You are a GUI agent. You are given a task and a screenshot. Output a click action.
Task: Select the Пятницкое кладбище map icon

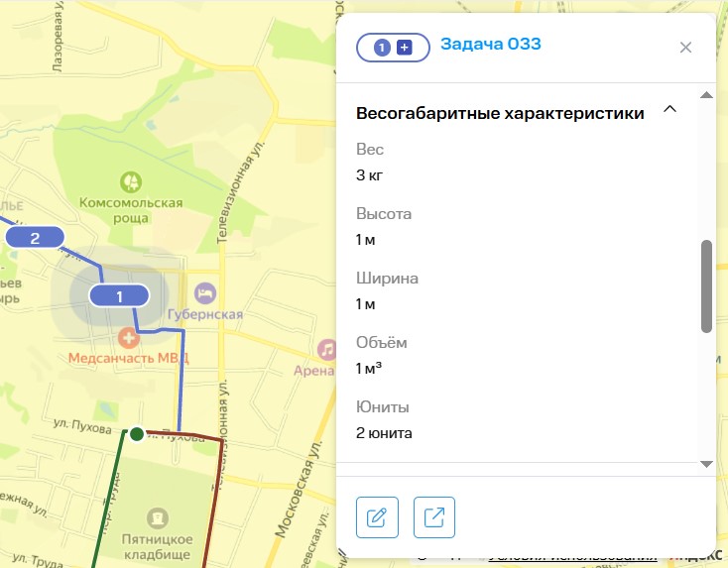[157, 517]
